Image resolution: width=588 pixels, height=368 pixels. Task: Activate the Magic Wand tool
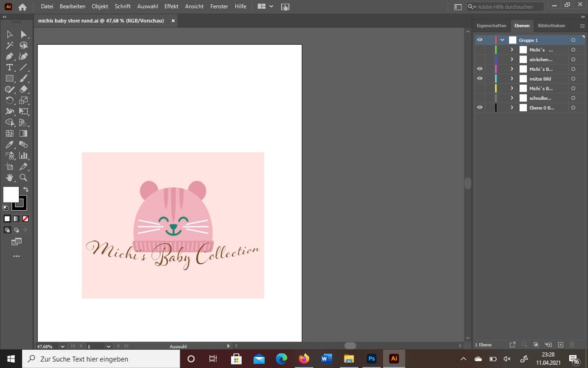tap(9, 45)
